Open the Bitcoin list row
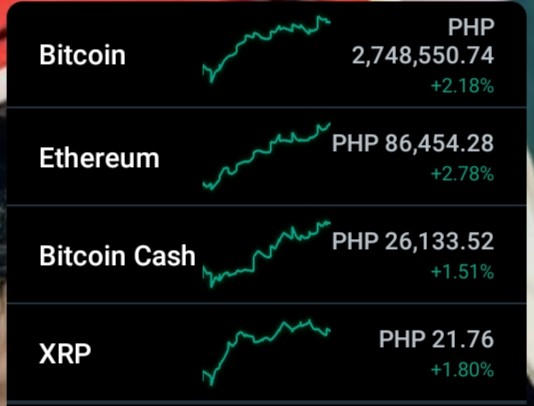534x406 pixels. pos(267,54)
